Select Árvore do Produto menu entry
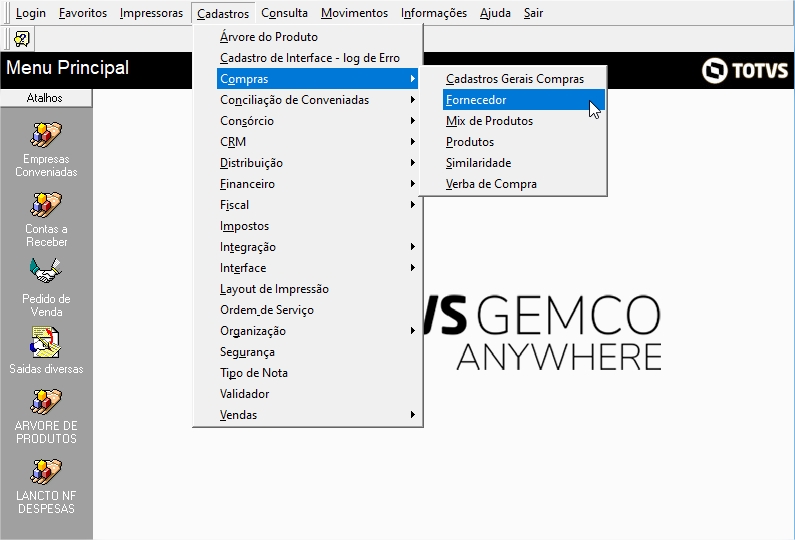The image size is (795, 540). click(317, 37)
